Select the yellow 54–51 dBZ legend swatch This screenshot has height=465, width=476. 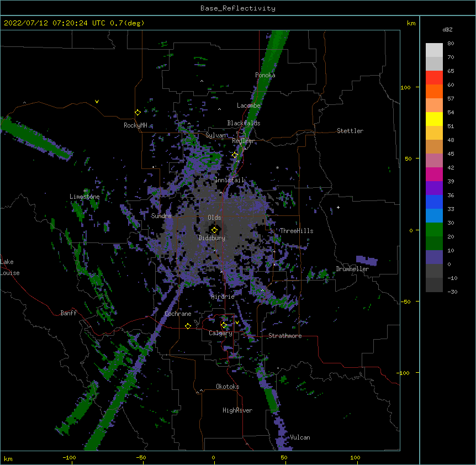434,119
